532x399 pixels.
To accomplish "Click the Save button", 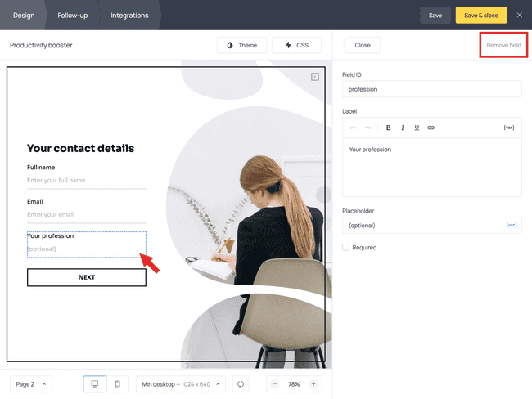I will 435,16.
